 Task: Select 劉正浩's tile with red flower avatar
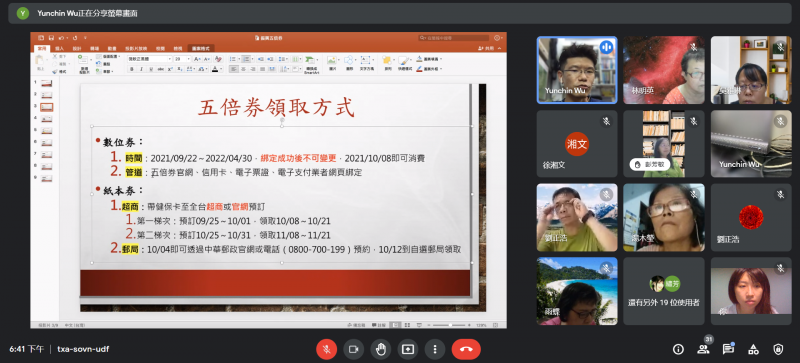coord(751,217)
